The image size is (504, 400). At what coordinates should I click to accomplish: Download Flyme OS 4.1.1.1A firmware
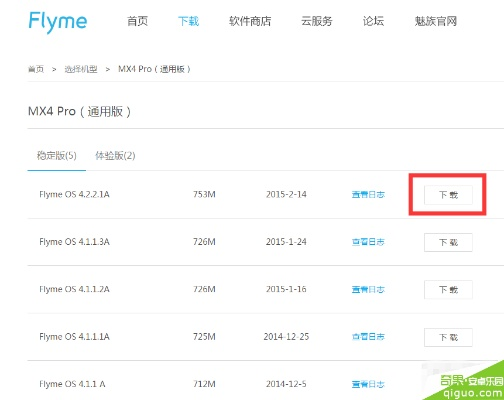pos(448,337)
